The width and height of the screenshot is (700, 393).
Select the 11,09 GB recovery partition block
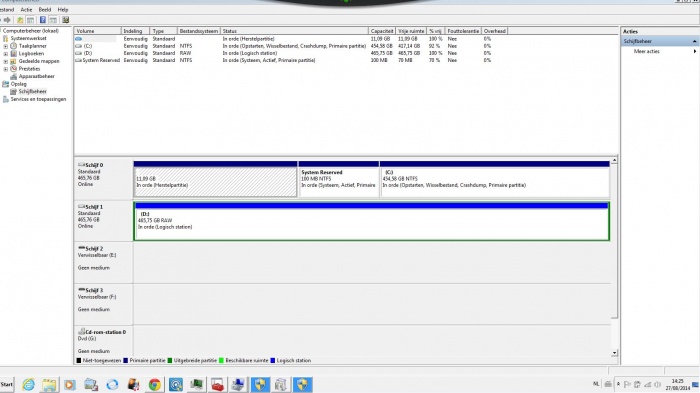tap(215, 179)
